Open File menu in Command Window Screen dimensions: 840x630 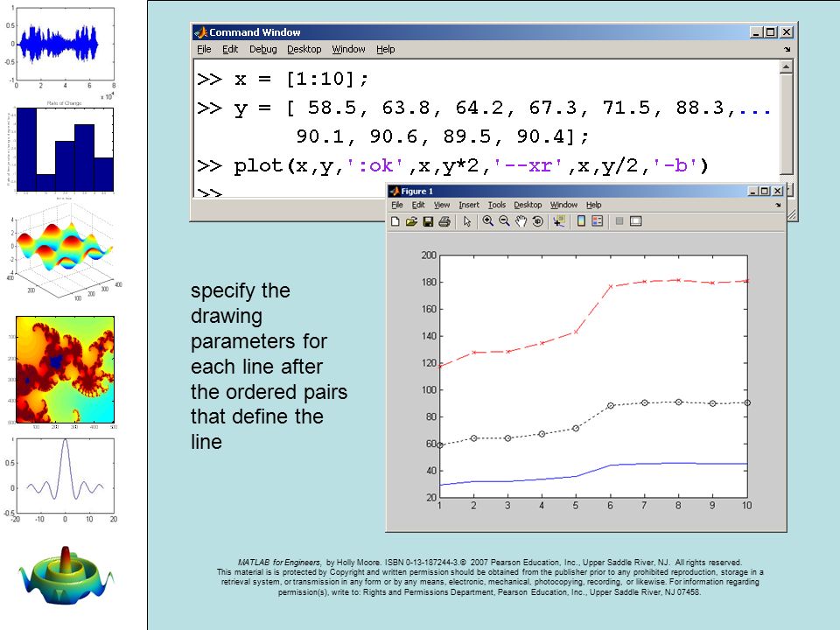[x=204, y=49]
